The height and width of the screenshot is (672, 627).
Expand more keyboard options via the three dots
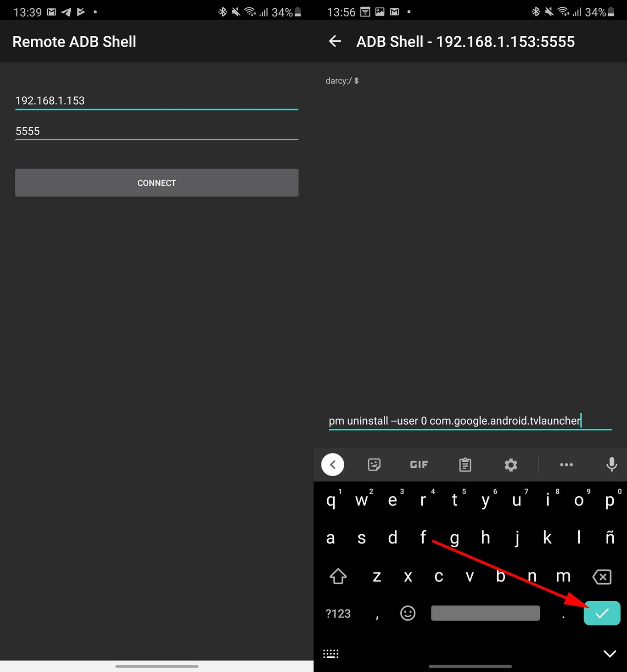tap(566, 465)
